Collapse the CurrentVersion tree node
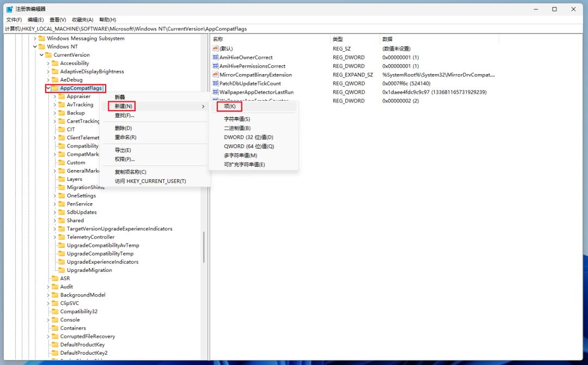 click(41, 55)
